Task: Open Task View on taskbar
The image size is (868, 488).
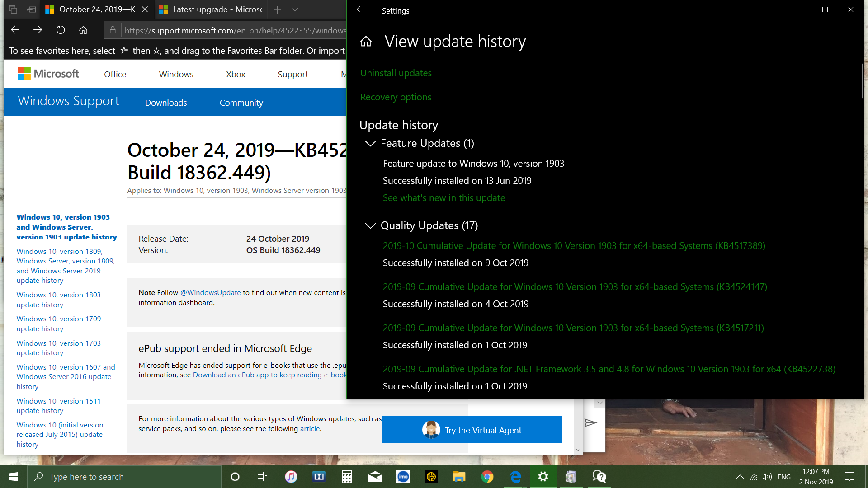Action: click(x=262, y=477)
